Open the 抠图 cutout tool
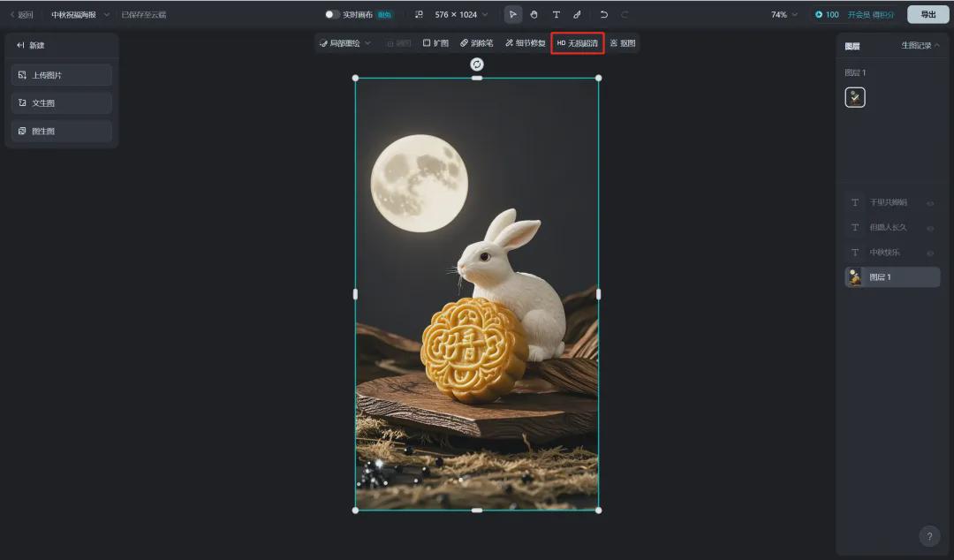This screenshot has width=954, height=560. click(622, 42)
